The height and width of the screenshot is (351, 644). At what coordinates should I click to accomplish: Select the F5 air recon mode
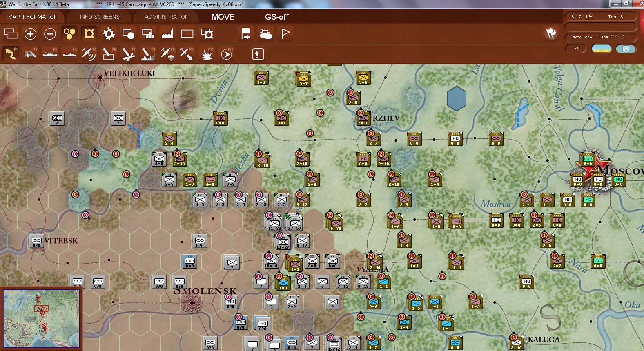tap(89, 54)
